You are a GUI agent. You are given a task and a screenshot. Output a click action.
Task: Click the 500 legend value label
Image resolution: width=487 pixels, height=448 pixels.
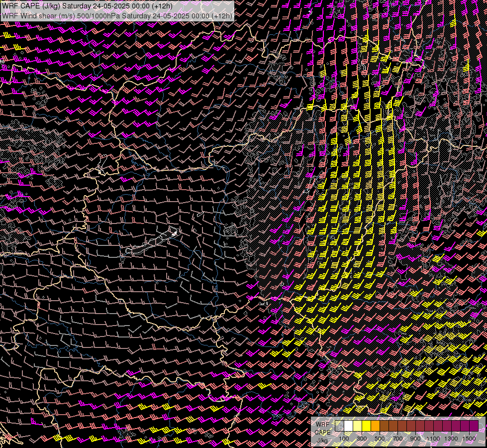pyautogui.click(x=380, y=439)
